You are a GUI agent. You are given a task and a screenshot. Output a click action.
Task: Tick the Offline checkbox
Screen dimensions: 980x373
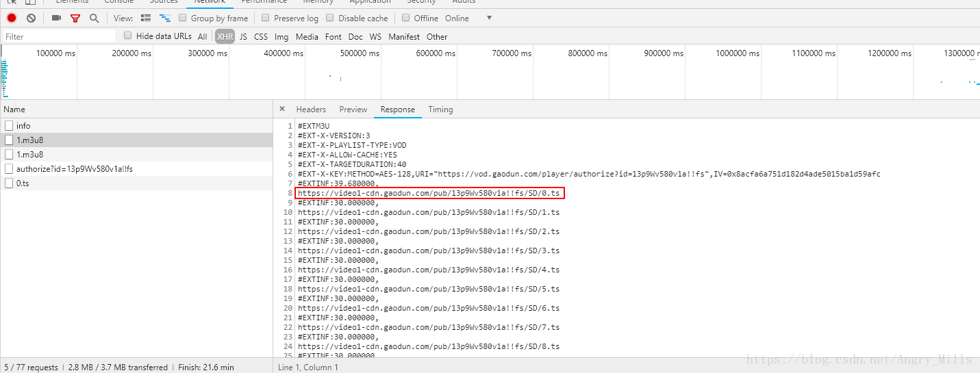tap(406, 18)
